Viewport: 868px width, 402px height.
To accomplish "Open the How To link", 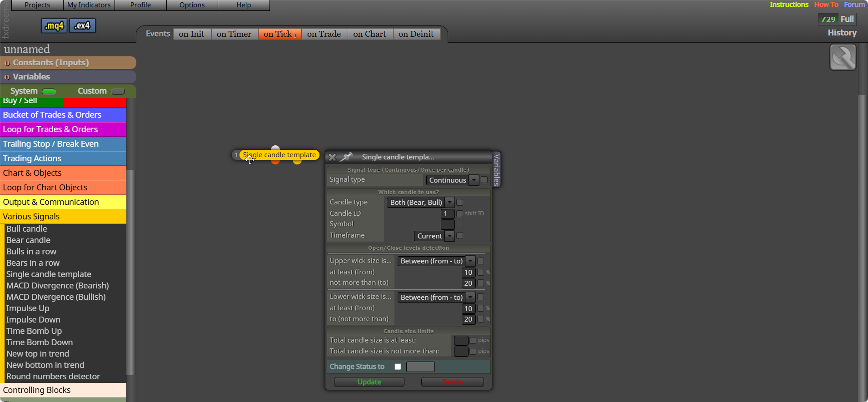I will point(826,5).
